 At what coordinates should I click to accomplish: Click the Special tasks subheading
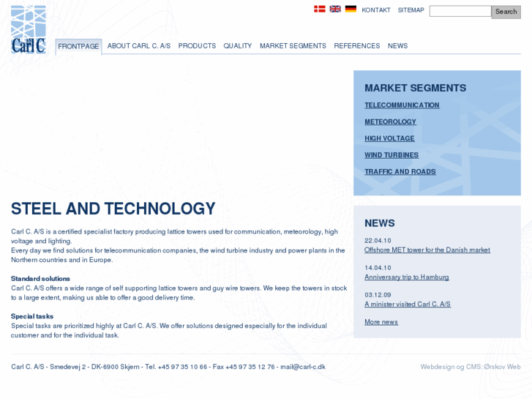click(x=32, y=316)
